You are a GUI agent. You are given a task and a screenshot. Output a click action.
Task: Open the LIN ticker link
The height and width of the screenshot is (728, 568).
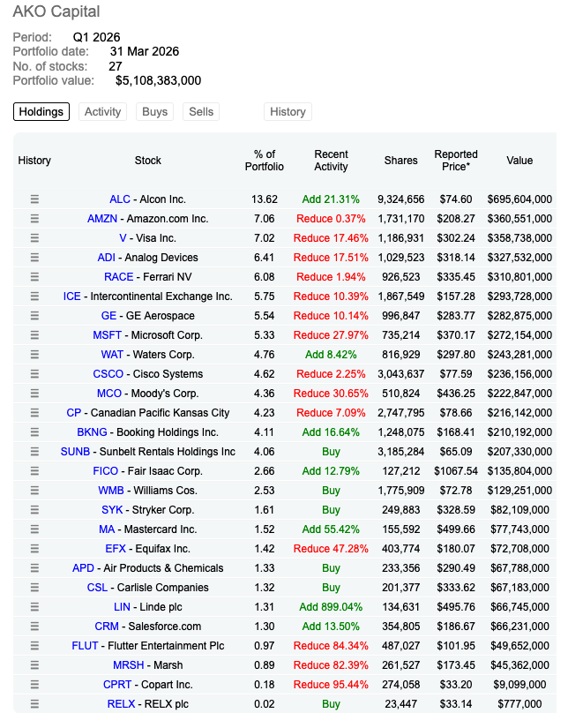point(122,607)
